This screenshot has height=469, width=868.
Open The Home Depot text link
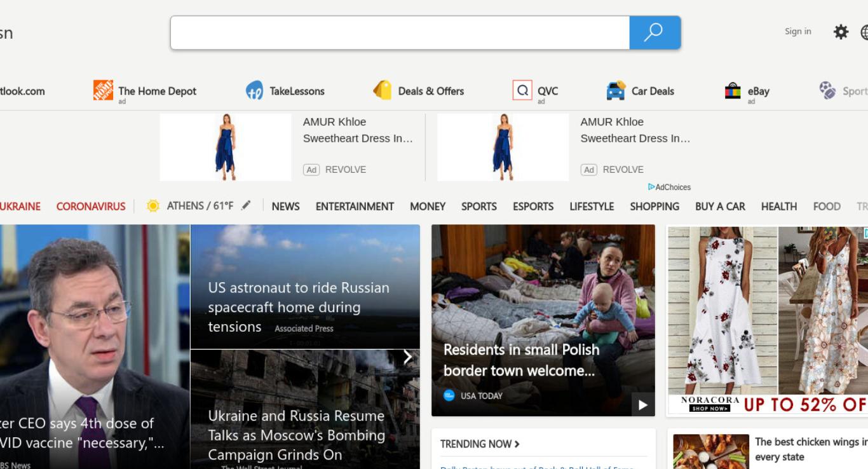coord(157,91)
